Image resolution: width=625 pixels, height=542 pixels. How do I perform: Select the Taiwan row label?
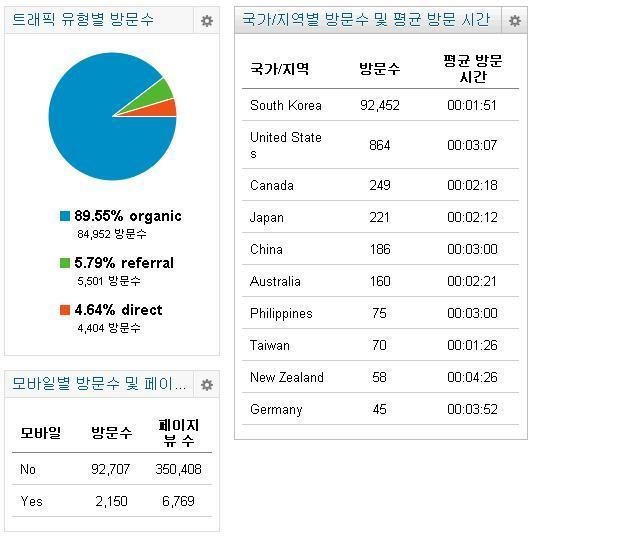[269, 345]
